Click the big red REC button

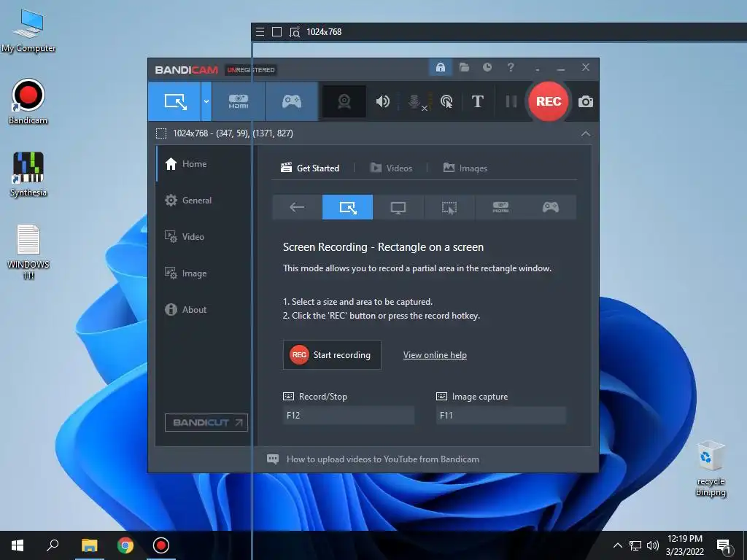pos(549,101)
